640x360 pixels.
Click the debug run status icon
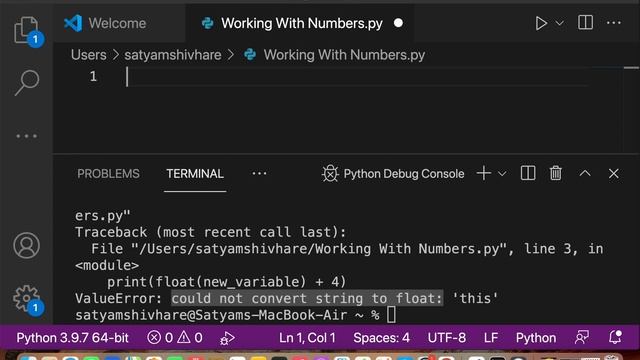point(227,338)
